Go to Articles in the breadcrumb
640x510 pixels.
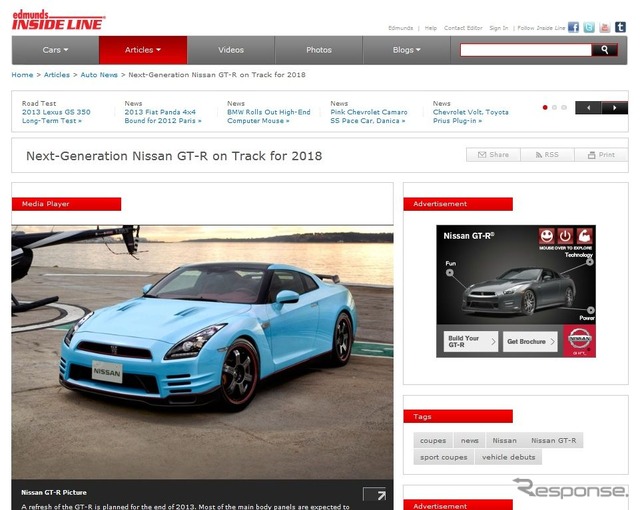tap(57, 75)
